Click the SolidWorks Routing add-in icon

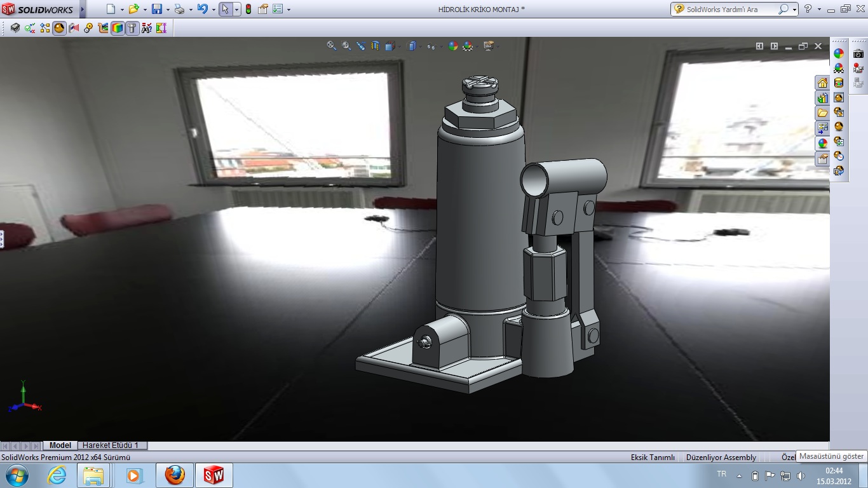pyautogui.click(x=44, y=28)
